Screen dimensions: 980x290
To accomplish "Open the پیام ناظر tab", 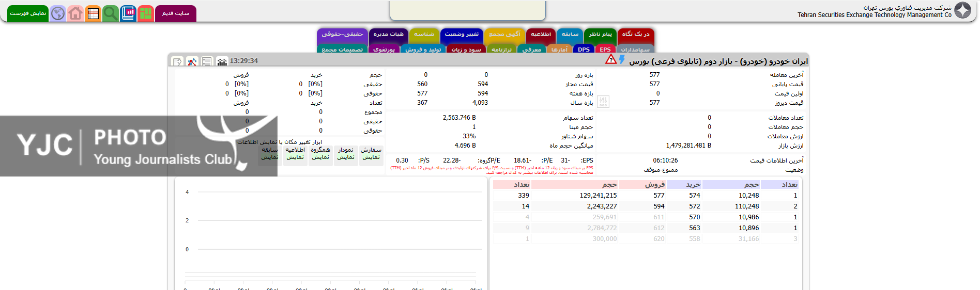I will 600,36.
